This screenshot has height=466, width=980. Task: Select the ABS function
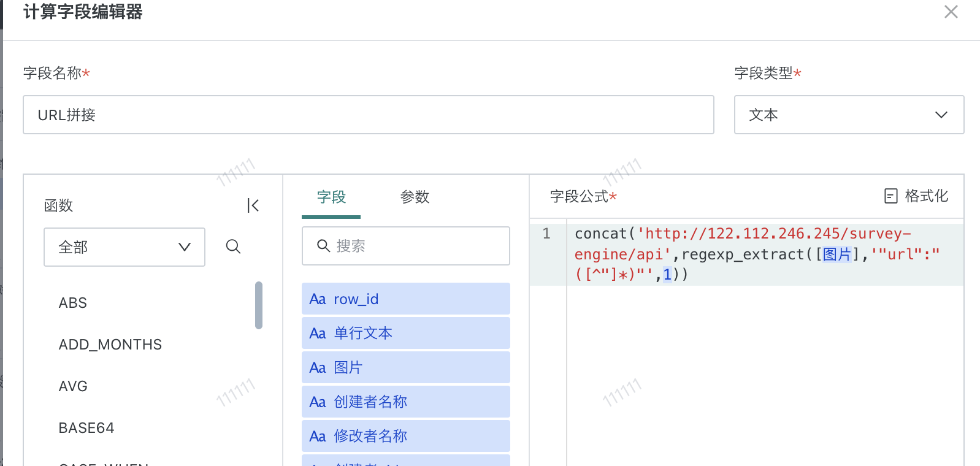[73, 303]
